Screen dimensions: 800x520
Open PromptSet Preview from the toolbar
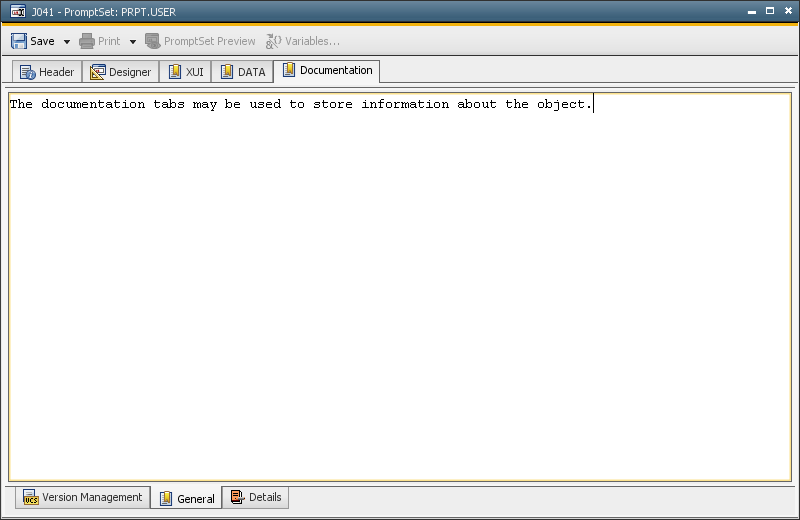click(x=200, y=41)
